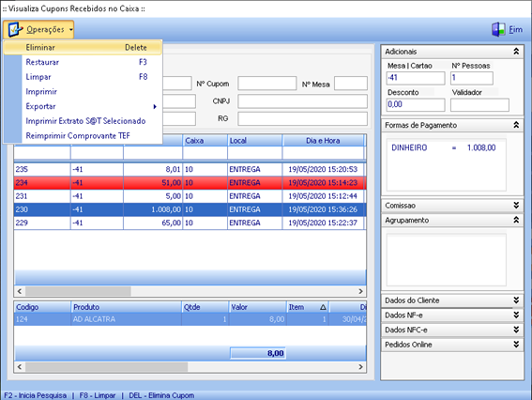Expand the Pedidos Online section

[x=516, y=345]
